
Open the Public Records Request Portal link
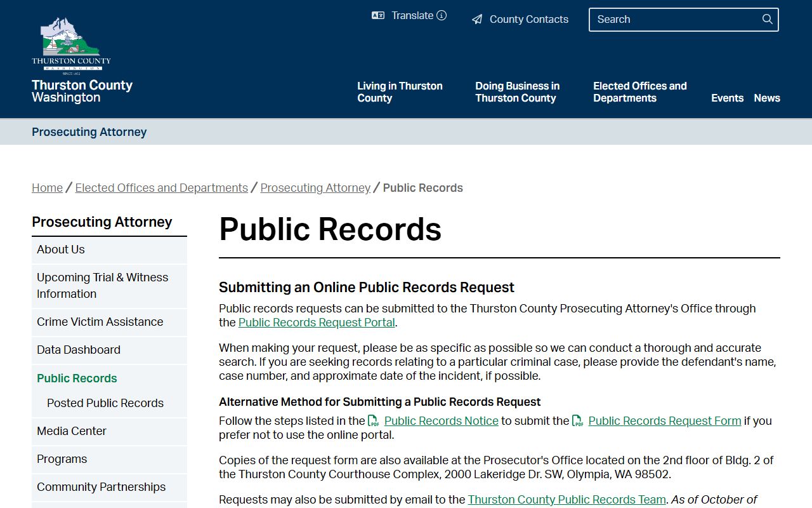click(317, 323)
